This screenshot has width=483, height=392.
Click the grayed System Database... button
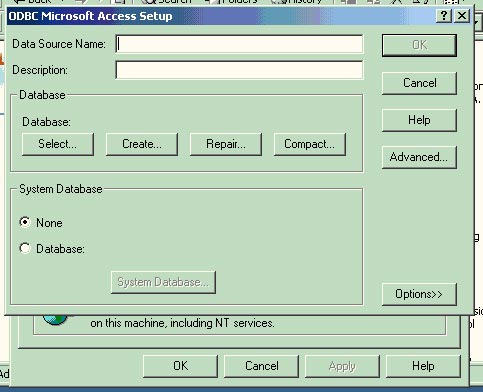163,282
